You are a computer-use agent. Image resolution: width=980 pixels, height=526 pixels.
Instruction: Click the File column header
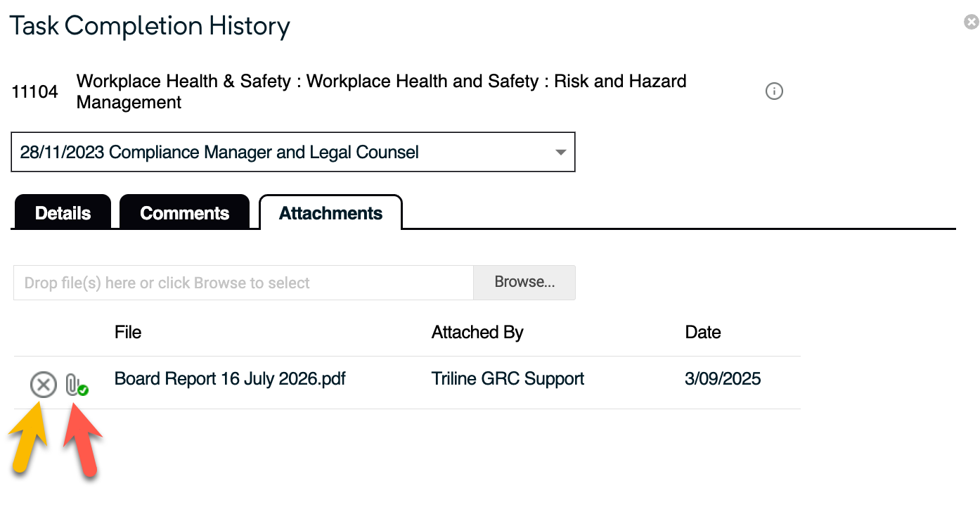coord(128,333)
